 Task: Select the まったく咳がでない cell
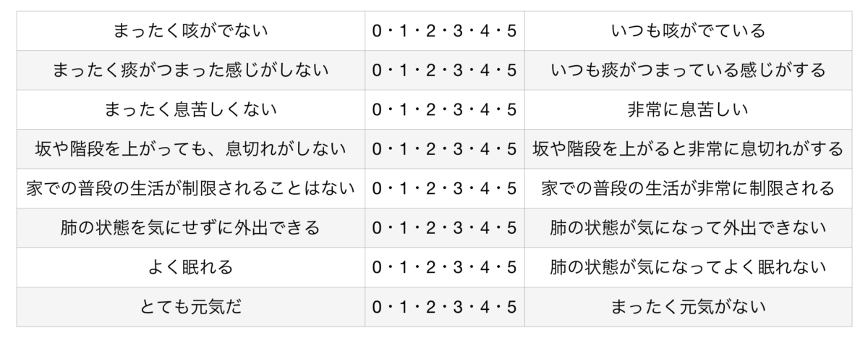click(191, 31)
